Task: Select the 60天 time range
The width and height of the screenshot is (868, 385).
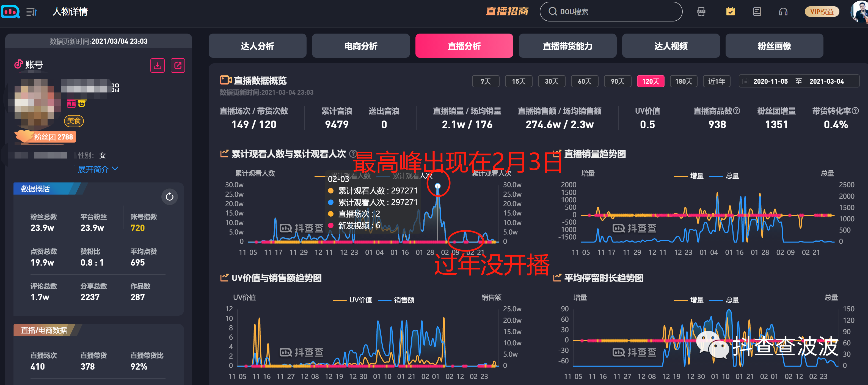Action: (x=585, y=81)
